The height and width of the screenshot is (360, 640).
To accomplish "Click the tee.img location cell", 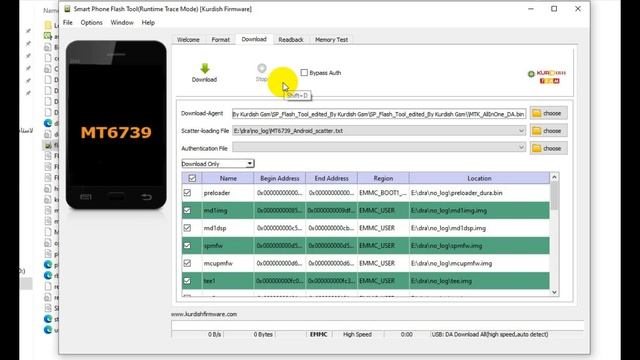I will (x=480, y=281).
